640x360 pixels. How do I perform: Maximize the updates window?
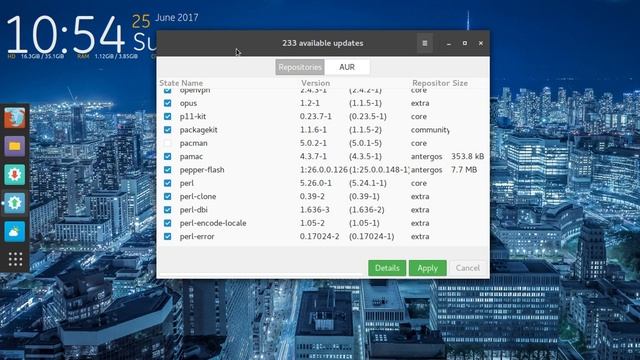tap(464, 43)
